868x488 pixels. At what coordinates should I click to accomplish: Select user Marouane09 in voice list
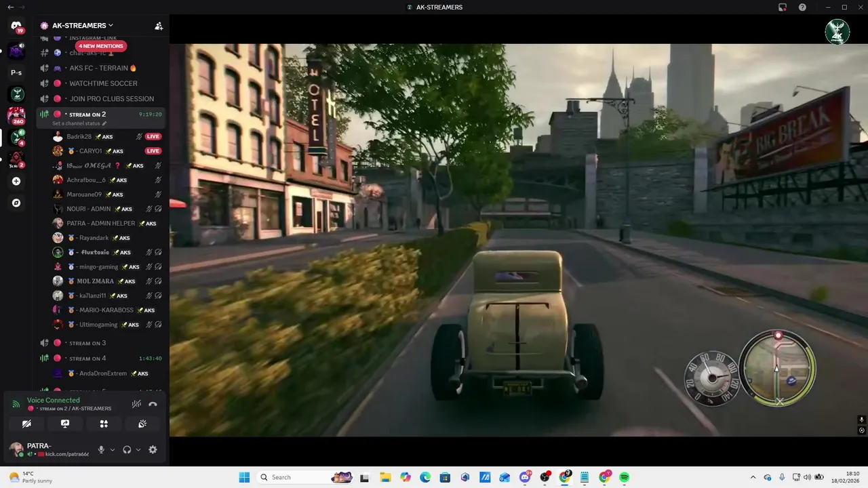[x=107, y=195]
